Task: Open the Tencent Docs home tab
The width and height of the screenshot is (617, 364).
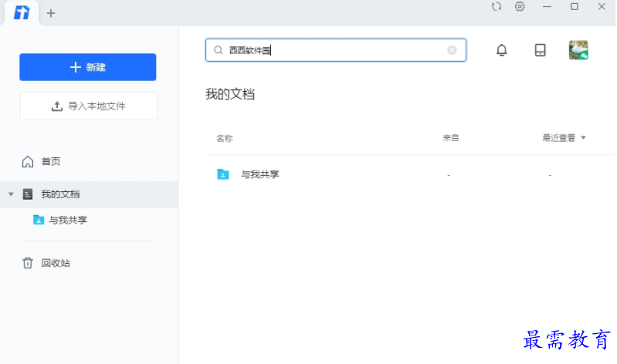Action: tap(22, 13)
